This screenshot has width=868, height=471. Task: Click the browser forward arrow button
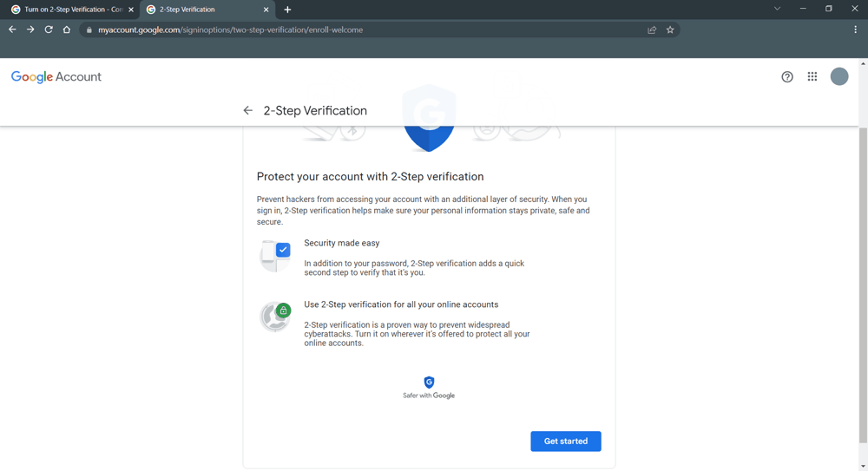coord(30,29)
